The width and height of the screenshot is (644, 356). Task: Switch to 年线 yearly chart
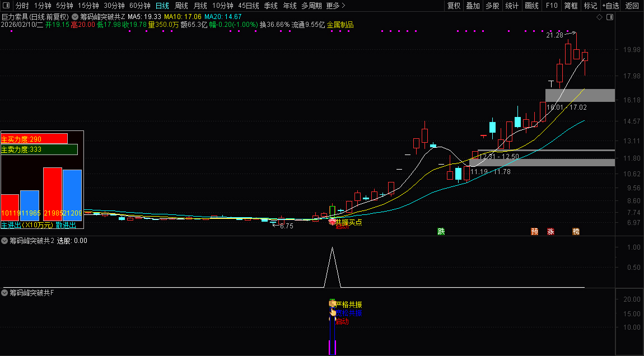(290, 6)
